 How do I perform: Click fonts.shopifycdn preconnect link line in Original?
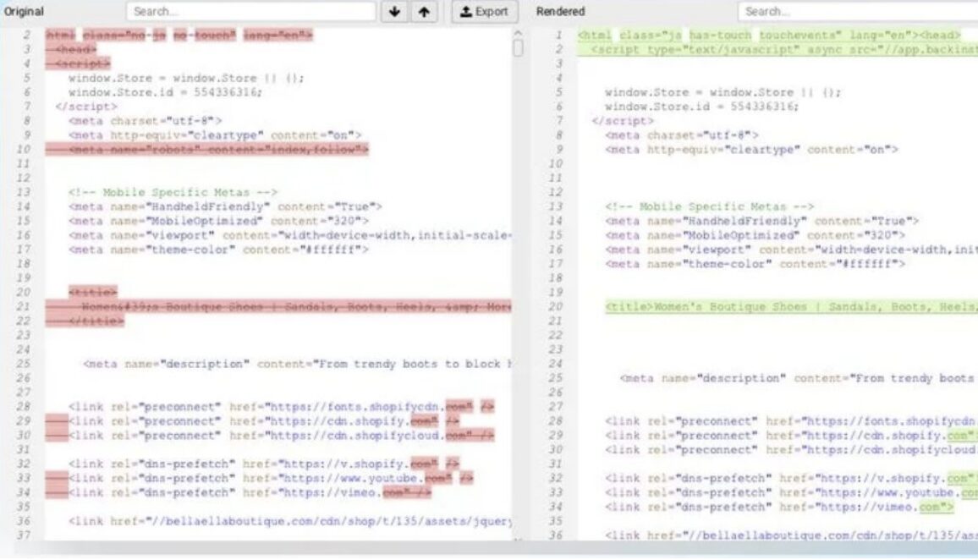(x=281, y=407)
